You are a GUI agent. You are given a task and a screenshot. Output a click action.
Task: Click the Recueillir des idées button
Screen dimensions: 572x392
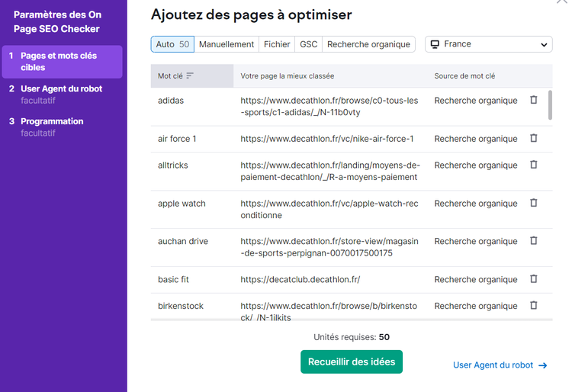[352, 361]
